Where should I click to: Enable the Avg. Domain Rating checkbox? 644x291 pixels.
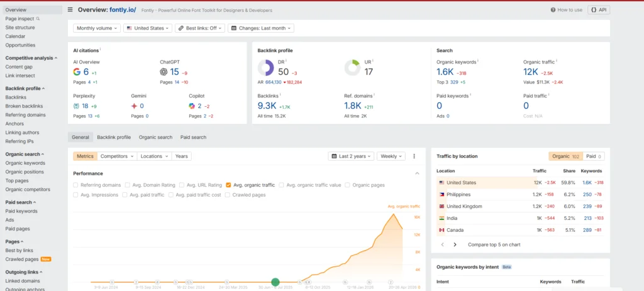point(127,185)
